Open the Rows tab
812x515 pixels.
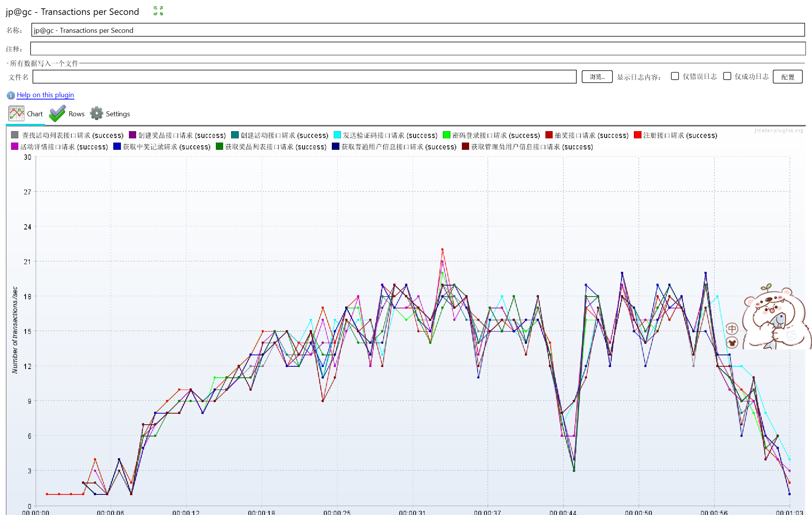(76, 114)
